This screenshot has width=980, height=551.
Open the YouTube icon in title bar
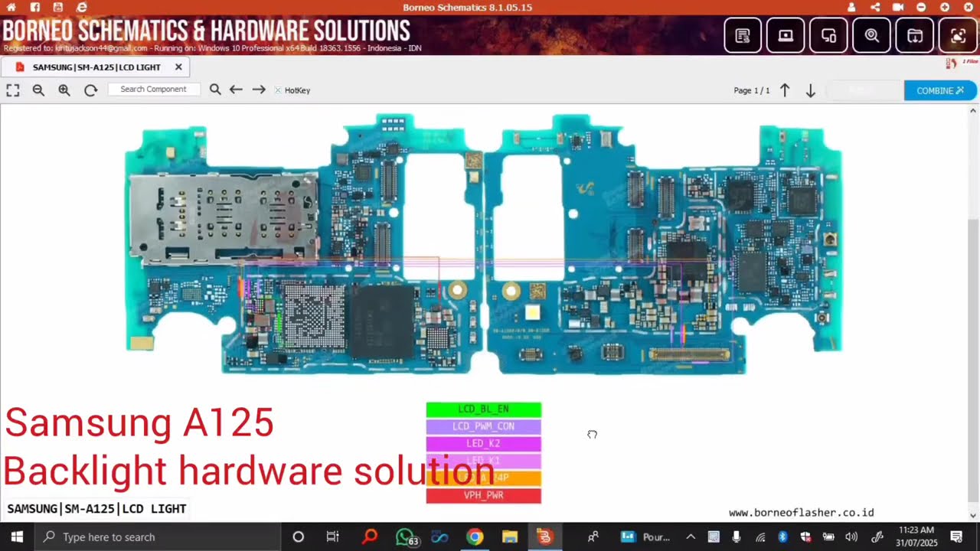(x=58, y=7)
